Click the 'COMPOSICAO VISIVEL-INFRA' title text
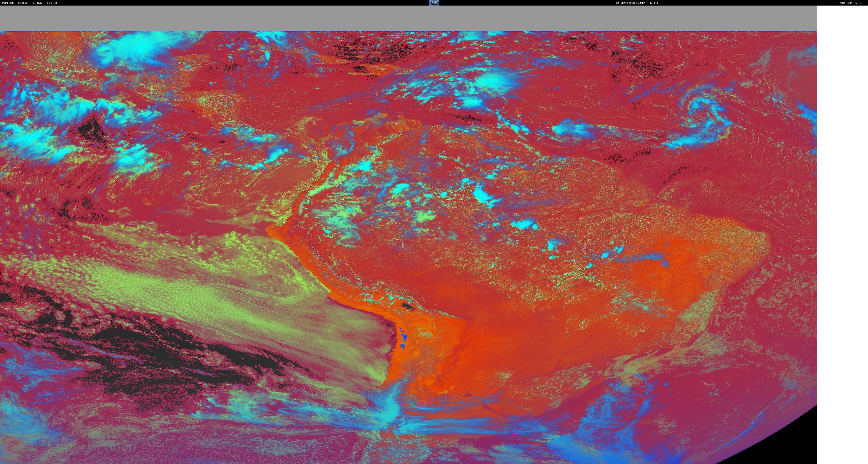868x464 pixels. (637, 3)
